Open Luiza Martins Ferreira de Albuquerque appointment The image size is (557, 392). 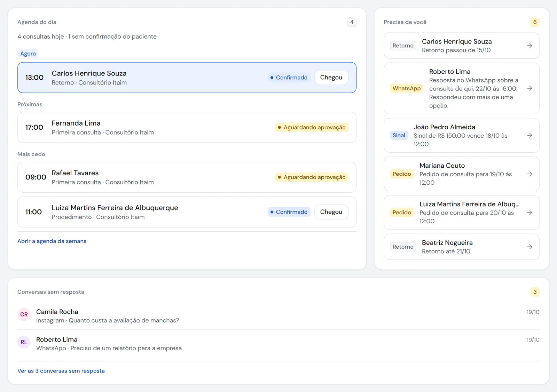click(187, 212)
